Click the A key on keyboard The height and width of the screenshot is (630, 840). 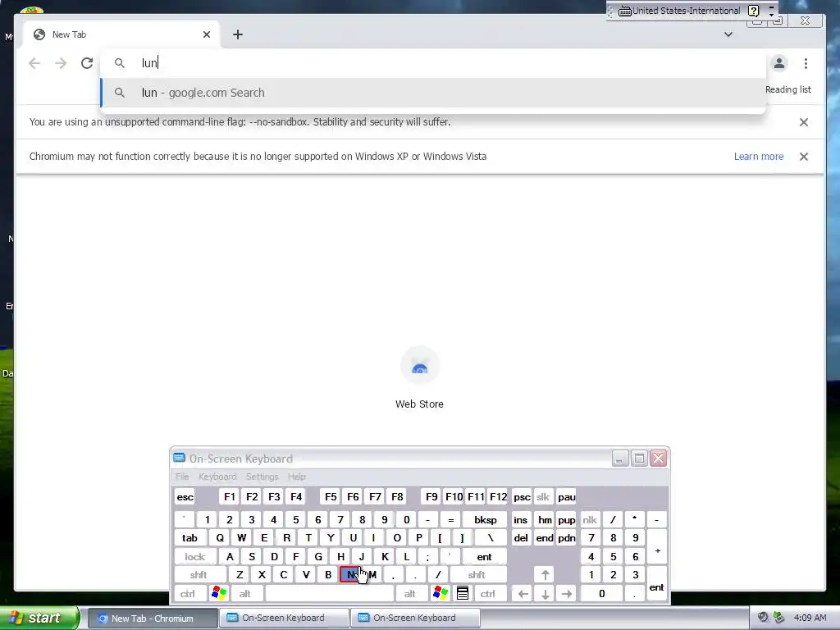point(230,557)
